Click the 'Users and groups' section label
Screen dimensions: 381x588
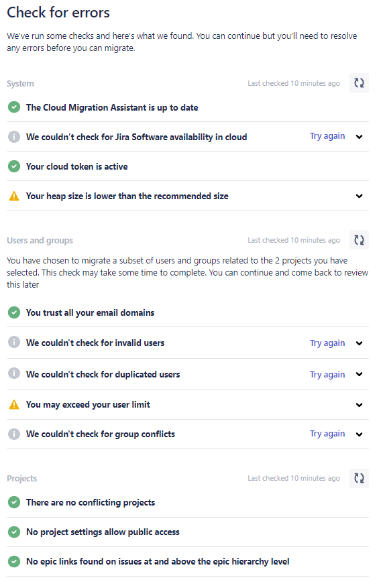[x=40, y=241]
